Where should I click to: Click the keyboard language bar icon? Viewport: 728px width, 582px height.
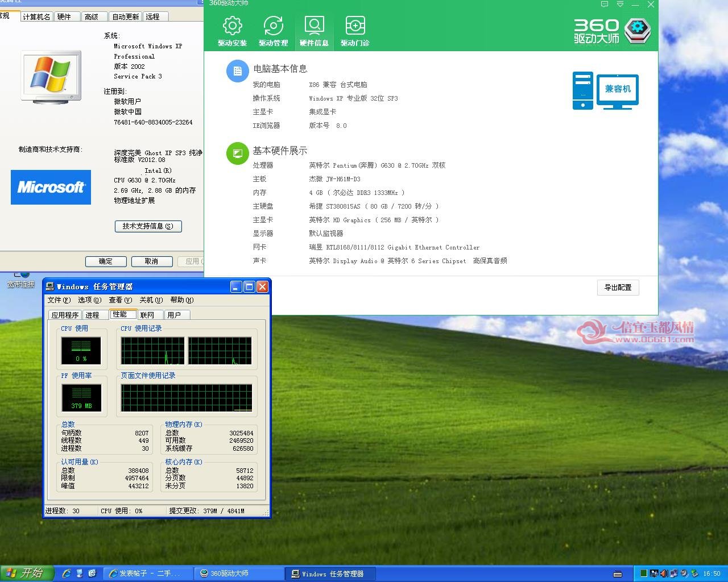618,573
